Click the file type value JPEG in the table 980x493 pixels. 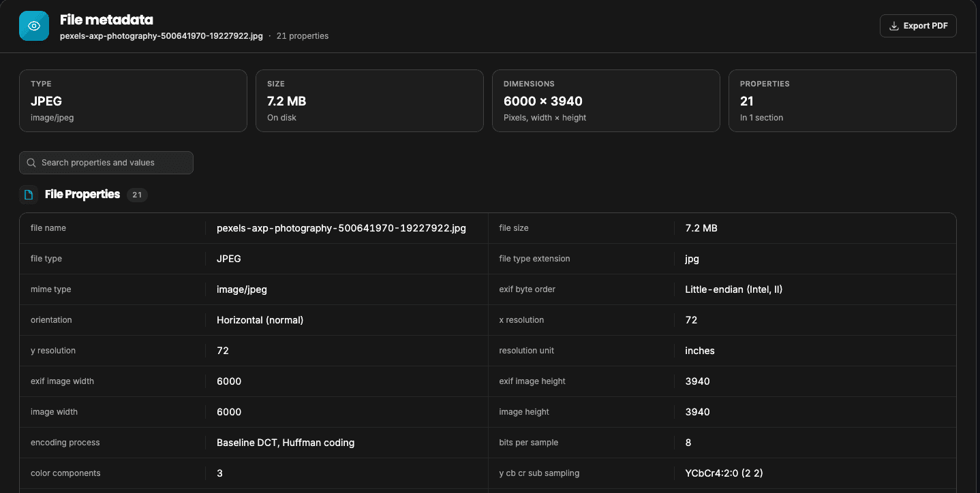point(229,259)
